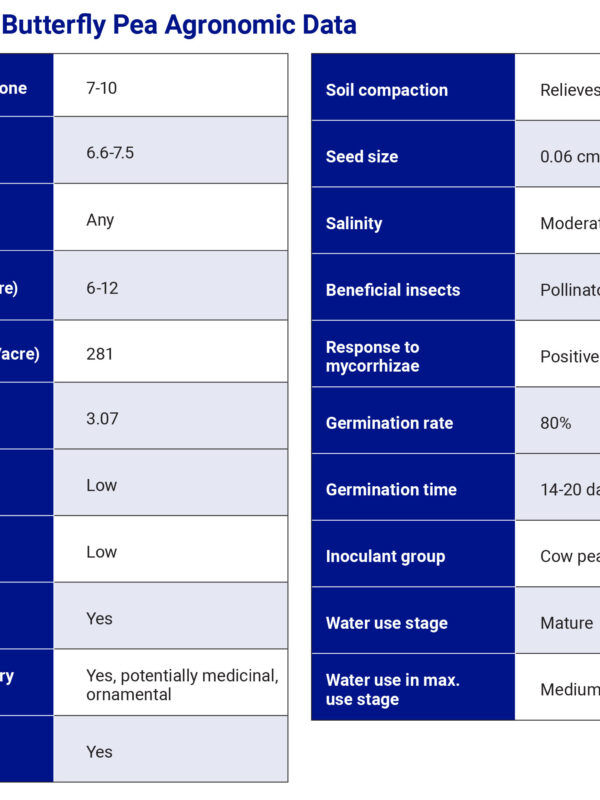The width and height of the screenshot is (600, 800).
Task: Select the Salinity row header
Action: pyautogui.click(x=354, y=223)
